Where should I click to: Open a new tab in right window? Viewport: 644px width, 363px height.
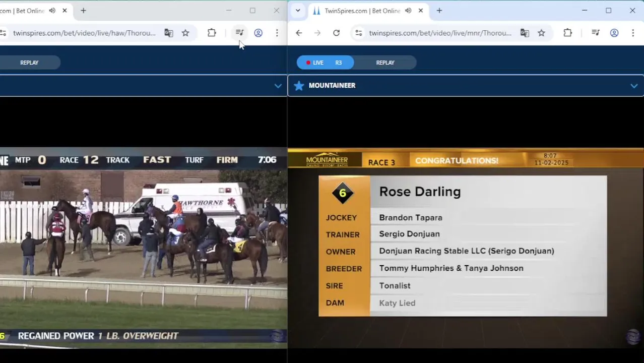439,11
